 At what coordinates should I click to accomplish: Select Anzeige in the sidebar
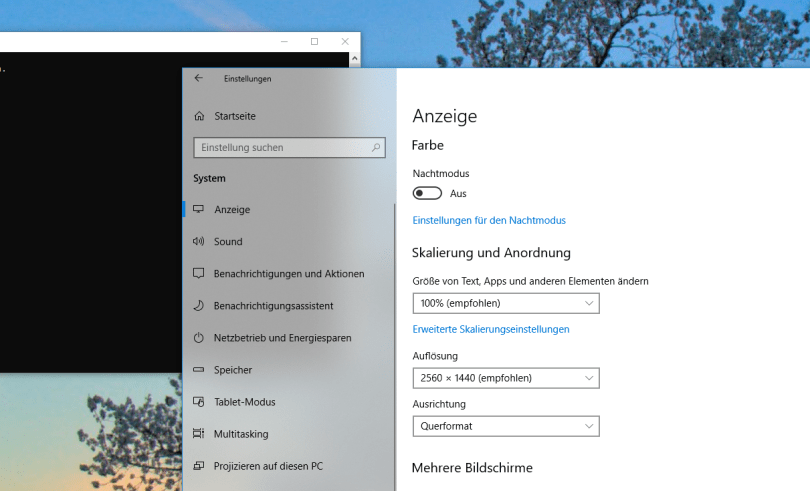coord(232,210)
